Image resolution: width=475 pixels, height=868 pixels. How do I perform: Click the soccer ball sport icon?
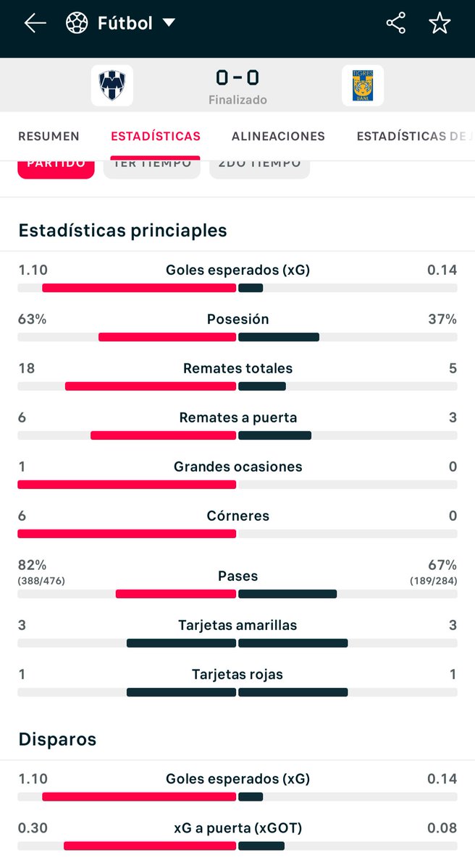pyautogui.click(x=77, y=23)
